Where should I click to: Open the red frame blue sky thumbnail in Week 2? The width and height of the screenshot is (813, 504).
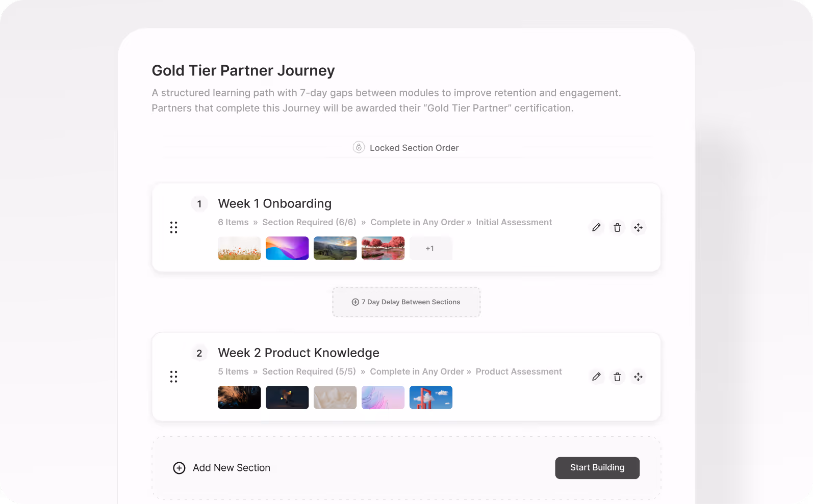(431, 397)
